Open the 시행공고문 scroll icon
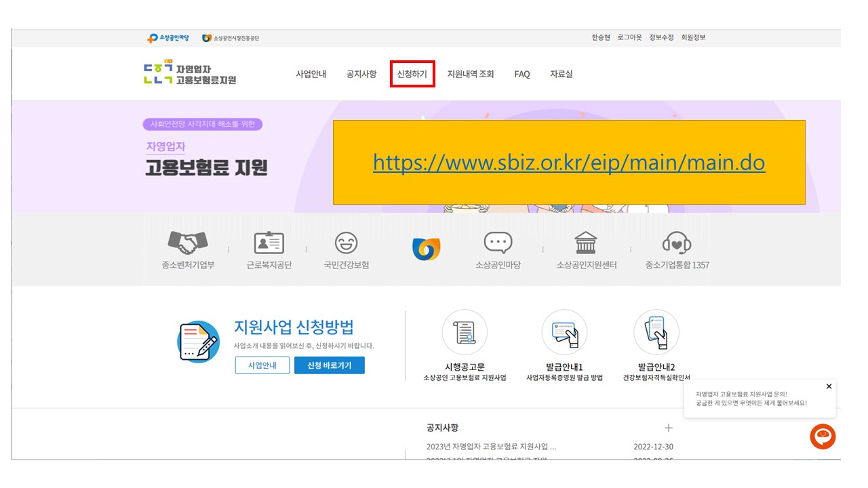The height and width of the screenshot is (488, 868). (465, 332)
